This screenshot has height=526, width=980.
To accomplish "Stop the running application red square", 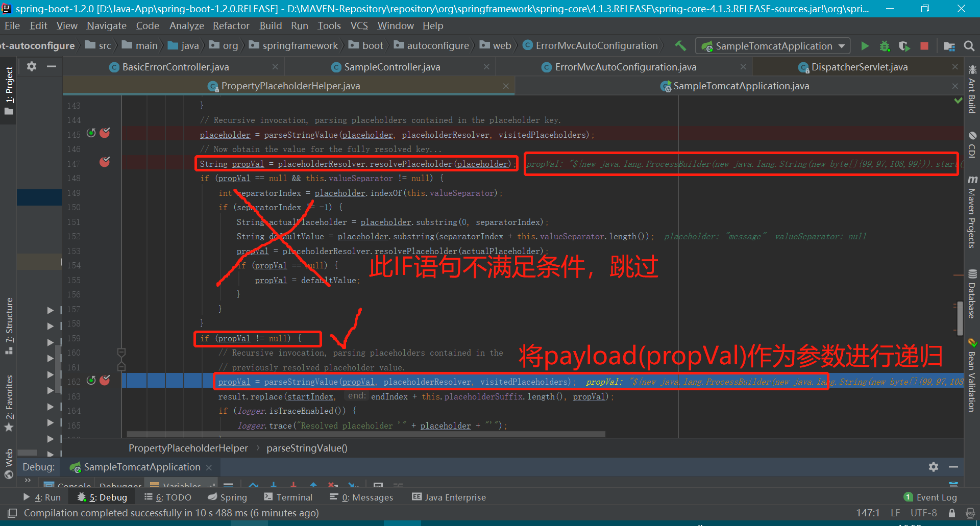I will (924, 46).
